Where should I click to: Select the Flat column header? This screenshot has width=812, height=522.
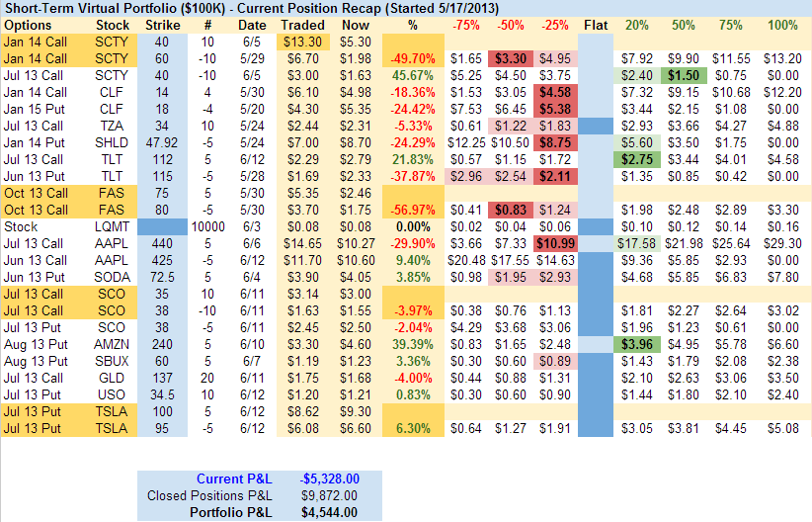click(596, 24)
